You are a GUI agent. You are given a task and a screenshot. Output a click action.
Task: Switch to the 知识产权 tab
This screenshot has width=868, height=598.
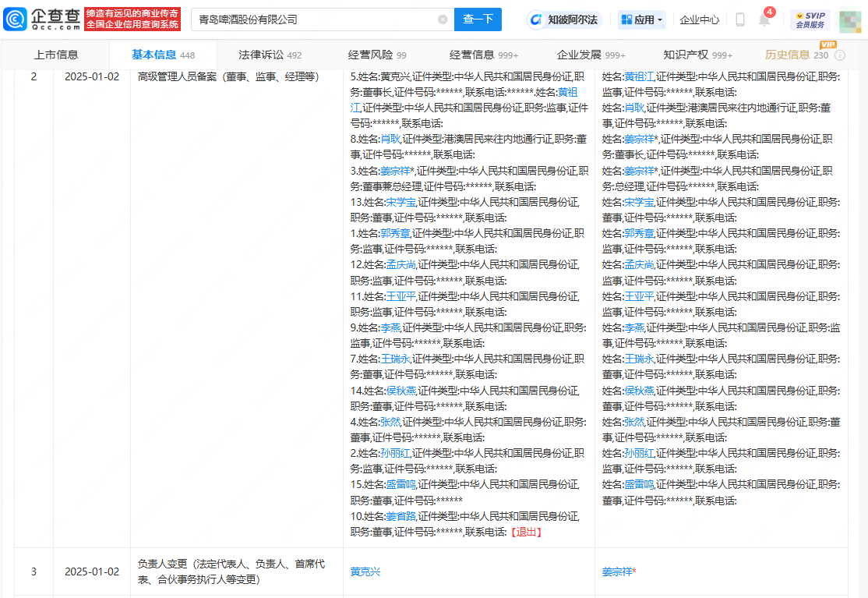pyautogui.click(x=697, y=55)
